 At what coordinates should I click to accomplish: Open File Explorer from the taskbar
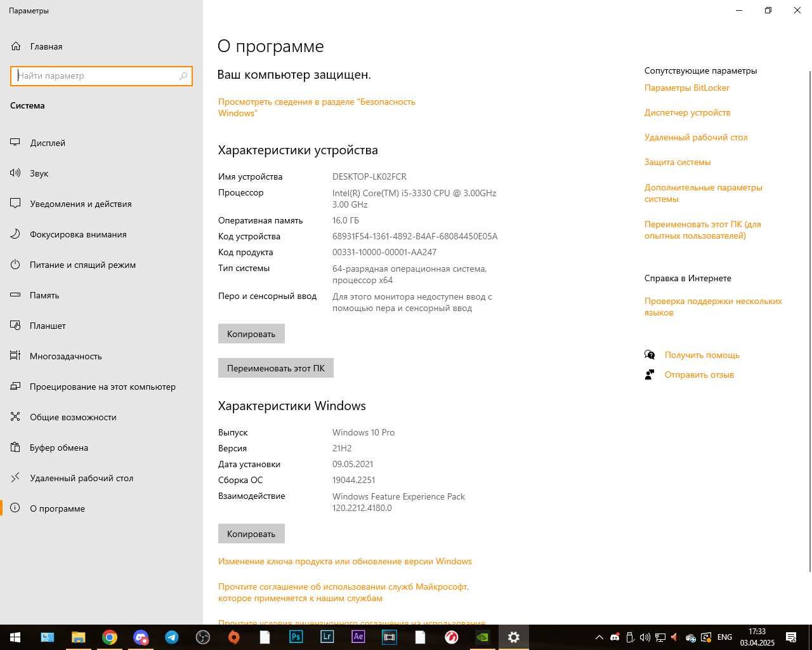point(78,637)
